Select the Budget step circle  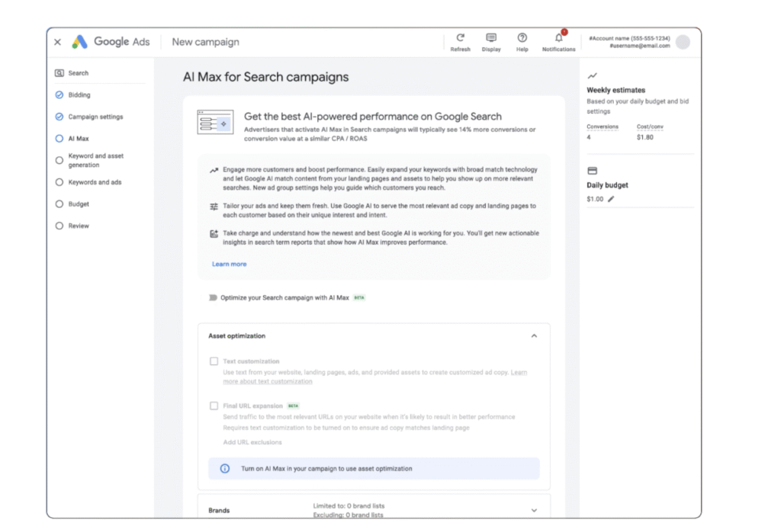[59, 204]
